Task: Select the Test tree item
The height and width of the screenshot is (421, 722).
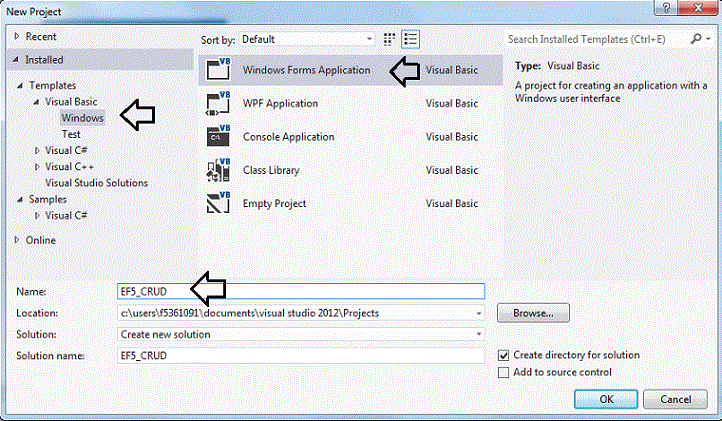Action: point(71,134)
